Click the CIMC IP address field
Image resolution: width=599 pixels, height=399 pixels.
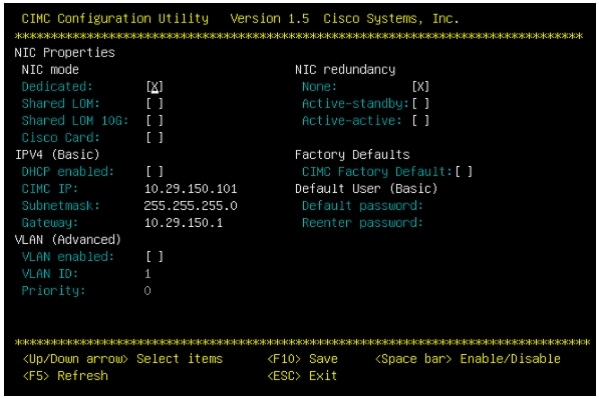[191, 189]
